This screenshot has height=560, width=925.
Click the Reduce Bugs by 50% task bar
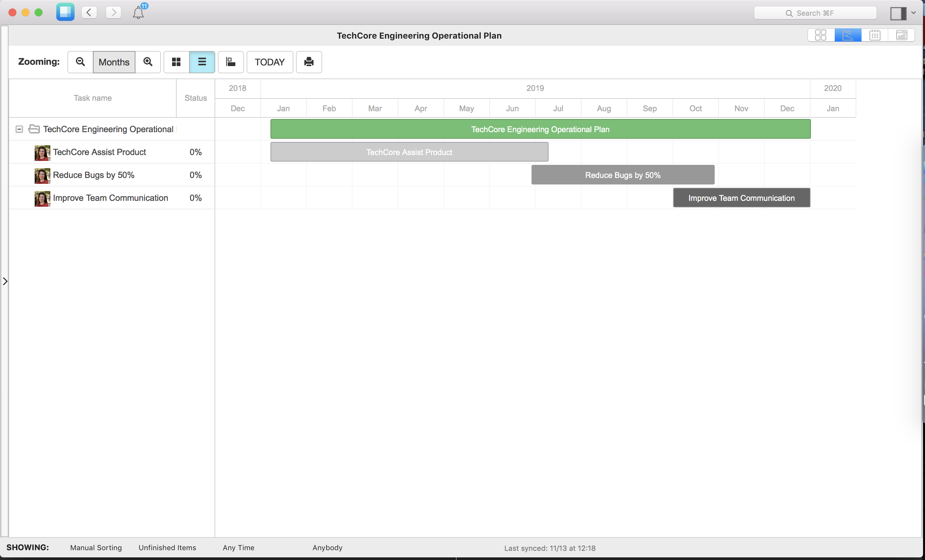click(622, 175)
